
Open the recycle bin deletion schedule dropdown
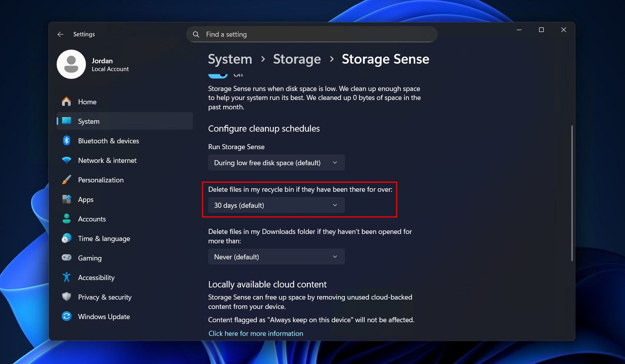coord(276,205)
